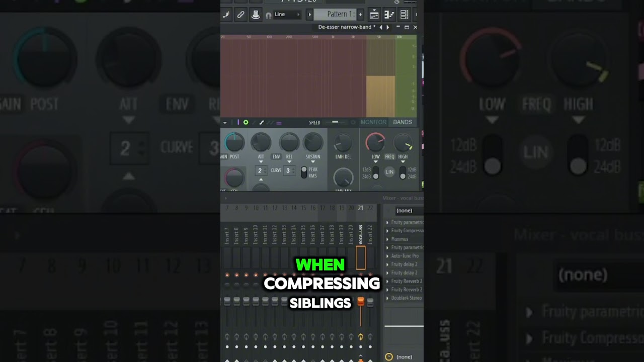Screen dimensions: 644x362
Task: Click the clock latency icon
Action: 389,357
